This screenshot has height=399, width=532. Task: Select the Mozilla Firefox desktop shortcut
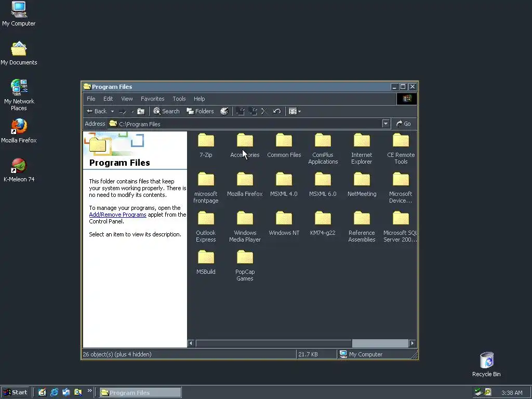click(19, 131)
